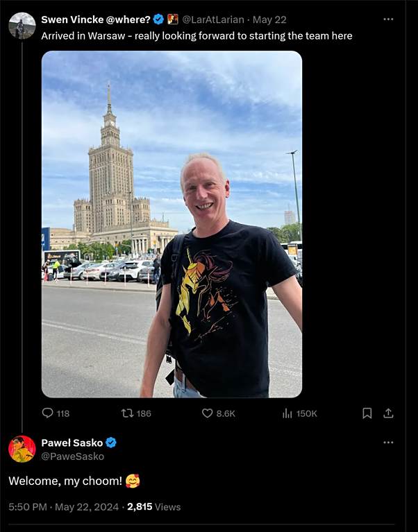Open more options on Swen Vincke's tweet
This screenshot has width=418, height=532.
pyautogui.click(x=388, y=19)
